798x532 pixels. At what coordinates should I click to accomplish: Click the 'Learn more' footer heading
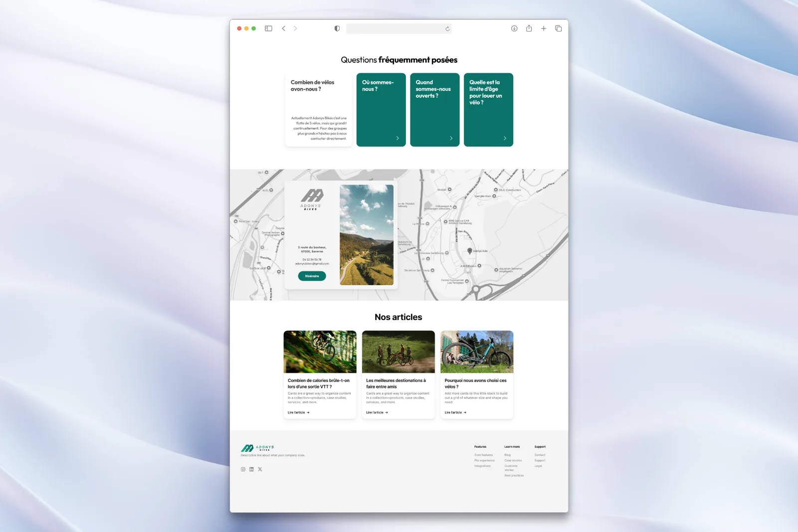tap(512, 447)
